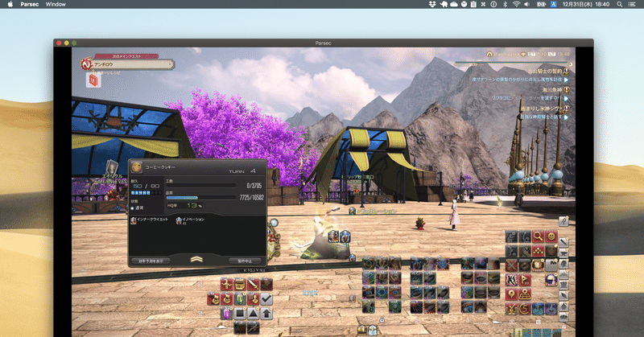This screenshot has height=337, width=644.
Task: Click the moon icon at the experience bar end
Action: (571, 64)
